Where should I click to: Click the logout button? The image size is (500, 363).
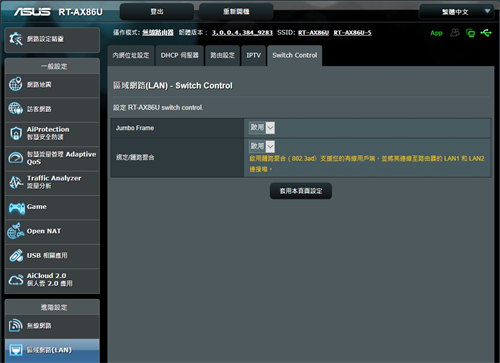(157, 12)
